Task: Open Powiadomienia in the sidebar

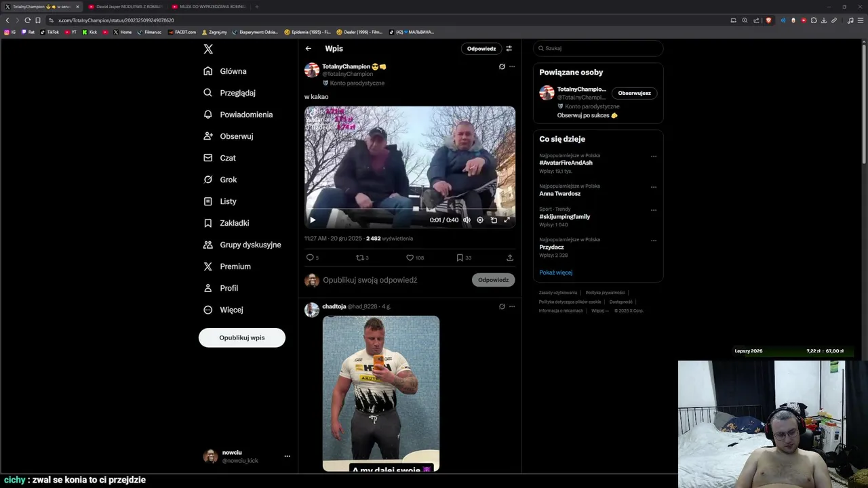Action: pos(238,115)
